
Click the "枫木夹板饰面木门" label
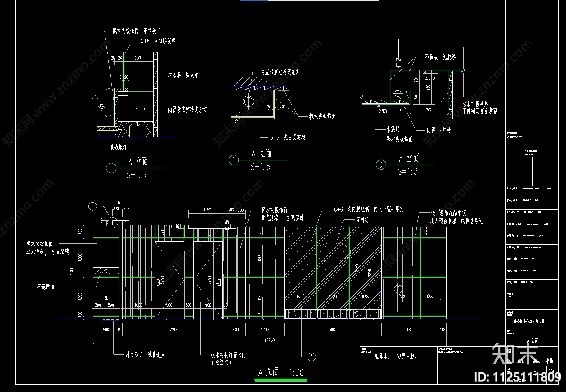click(x=228, y=355)
